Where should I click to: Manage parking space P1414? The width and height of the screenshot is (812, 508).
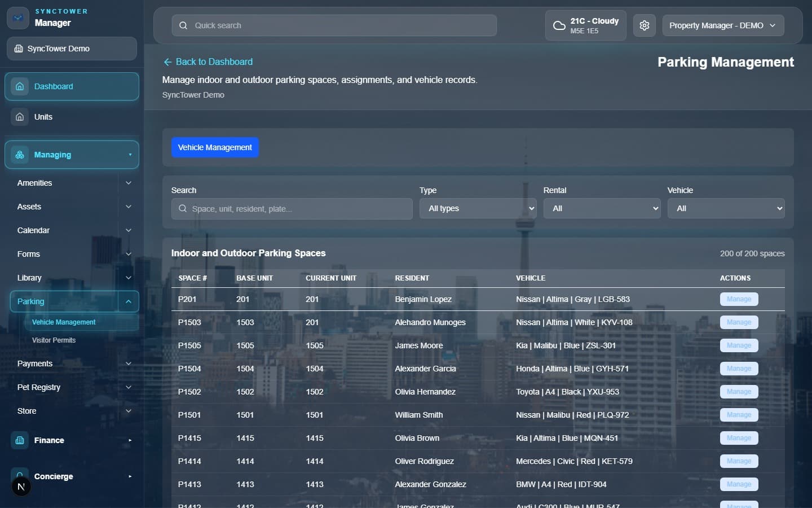click(739, 461)
